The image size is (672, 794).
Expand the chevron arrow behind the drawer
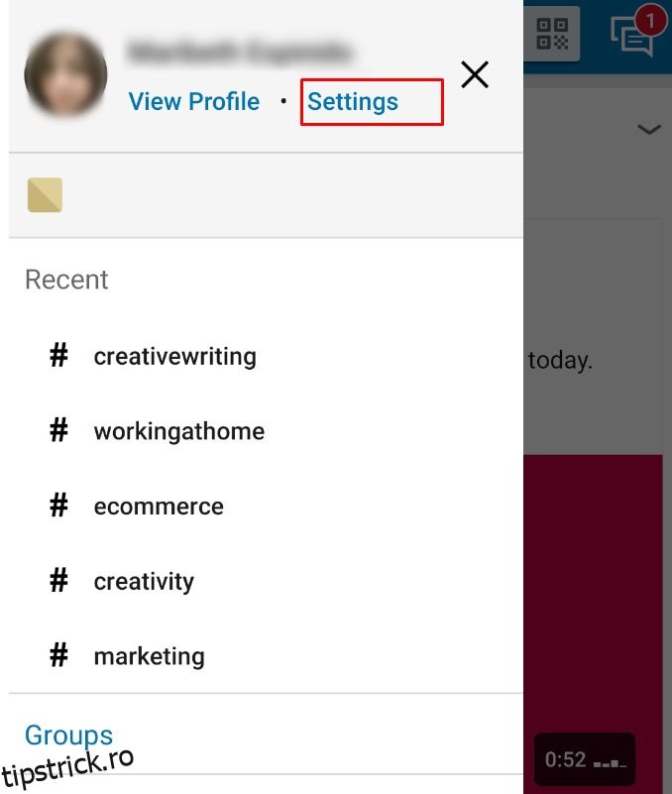click(x=648, y=130)
